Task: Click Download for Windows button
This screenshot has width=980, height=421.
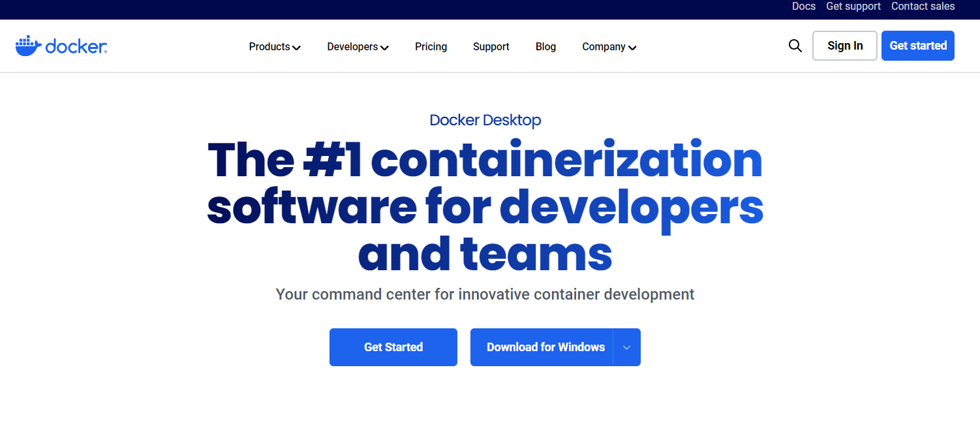Action: (542, 347)
